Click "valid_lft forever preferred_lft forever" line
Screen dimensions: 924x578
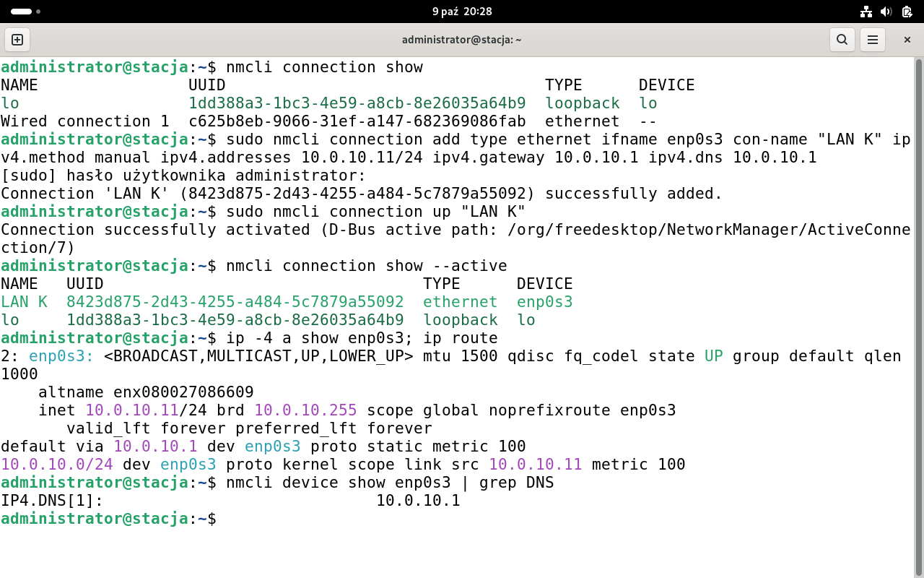(x=249, y=428)
